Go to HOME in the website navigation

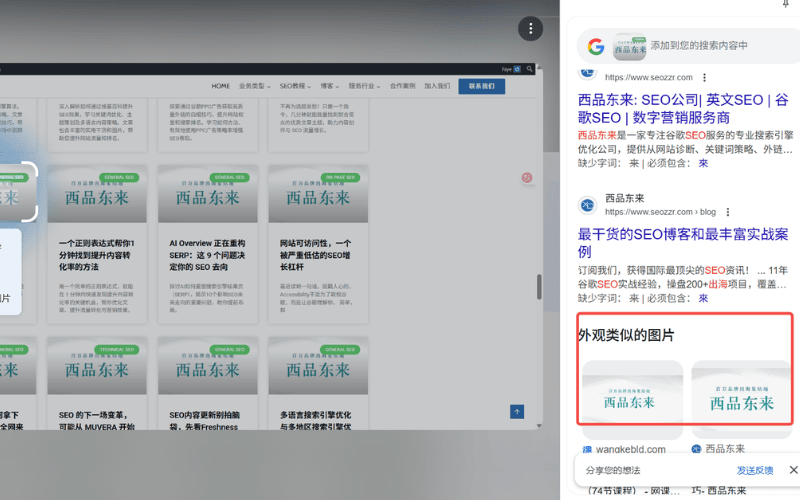(x=220, y=86)
